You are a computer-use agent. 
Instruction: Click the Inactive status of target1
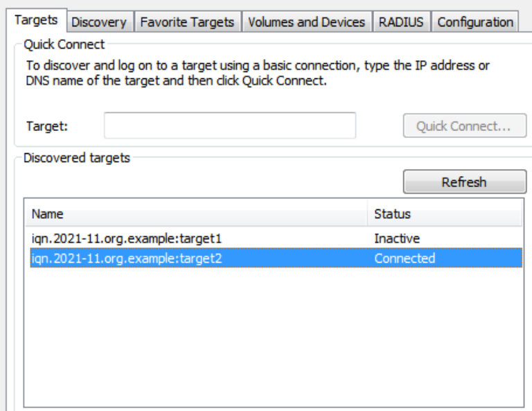397,238
